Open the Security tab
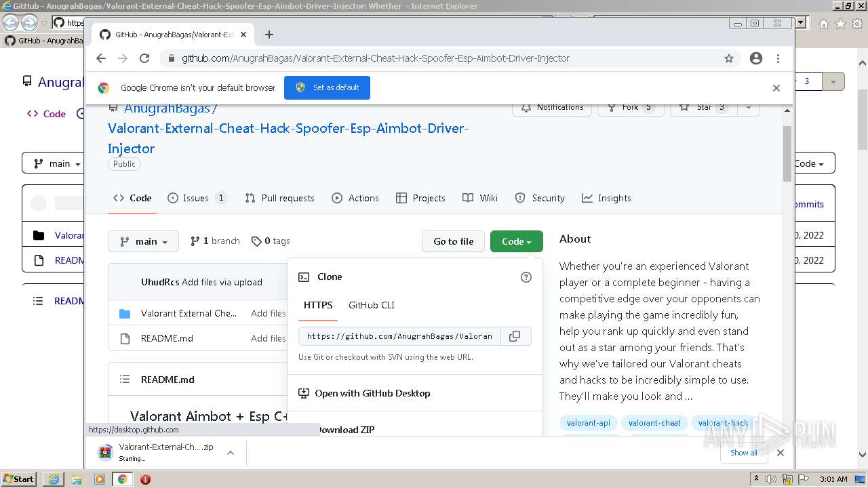Screen dimensions: 868x488 pyautogui.click(x=540, y=198)
